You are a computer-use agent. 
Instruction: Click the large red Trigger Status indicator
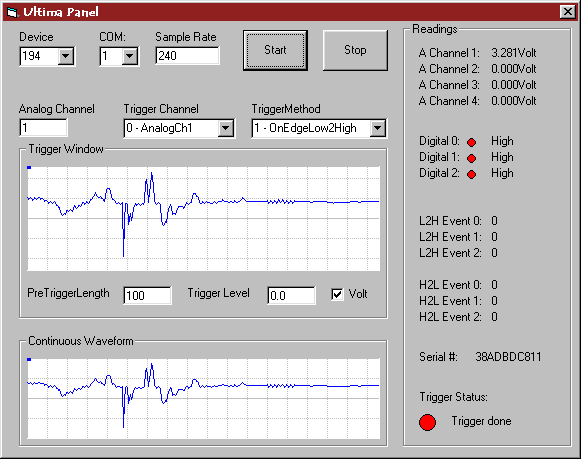(x=427, y=422)
